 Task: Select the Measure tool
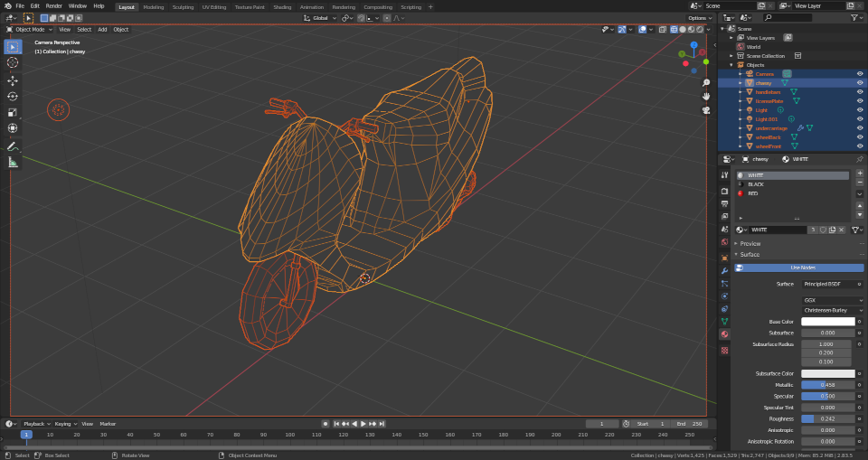click(13, 162)
